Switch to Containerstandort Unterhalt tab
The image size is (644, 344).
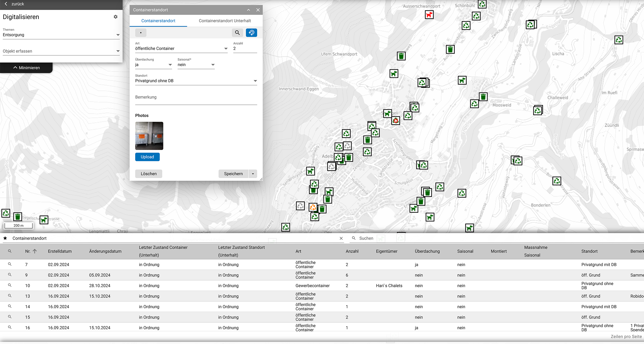pos(225,21)
